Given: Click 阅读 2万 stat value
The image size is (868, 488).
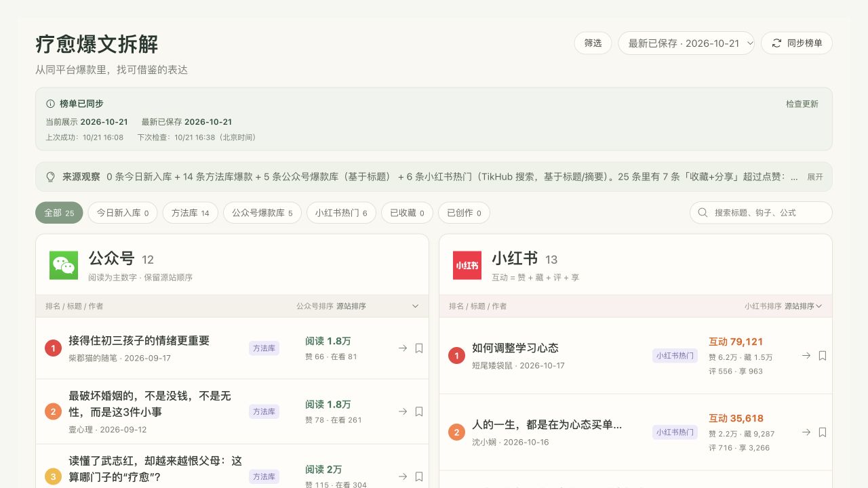Looking at the screenshot, I should (x=323, y=469).
